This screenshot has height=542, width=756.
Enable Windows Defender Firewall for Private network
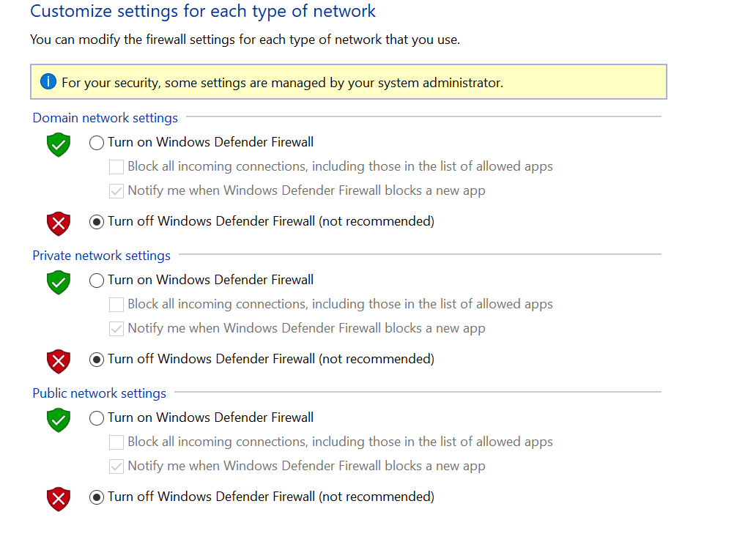pos(97,281)
